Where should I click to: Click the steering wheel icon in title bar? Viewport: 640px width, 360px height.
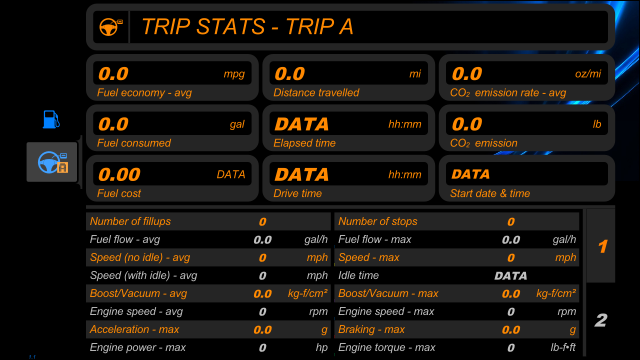(111, 27)
